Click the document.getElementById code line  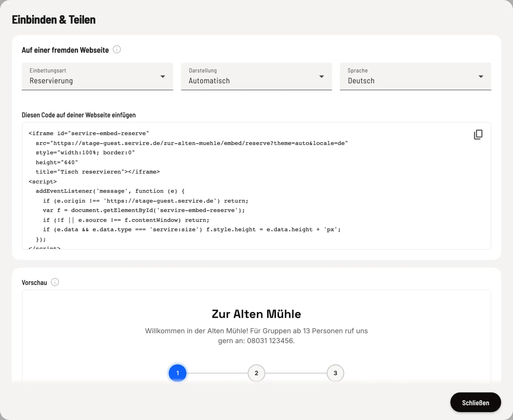tap(144, 210)
